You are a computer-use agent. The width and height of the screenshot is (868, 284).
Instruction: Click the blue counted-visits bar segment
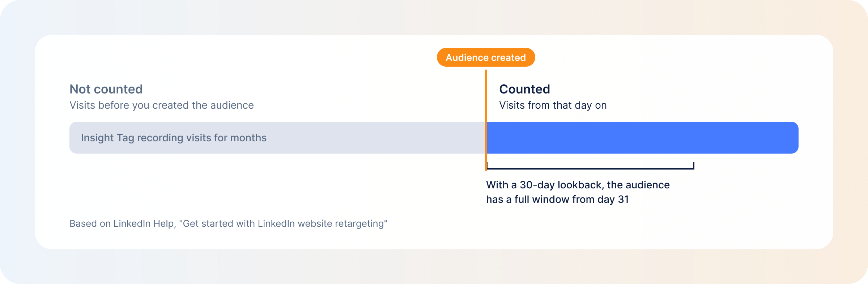click(x=643, y=138)
